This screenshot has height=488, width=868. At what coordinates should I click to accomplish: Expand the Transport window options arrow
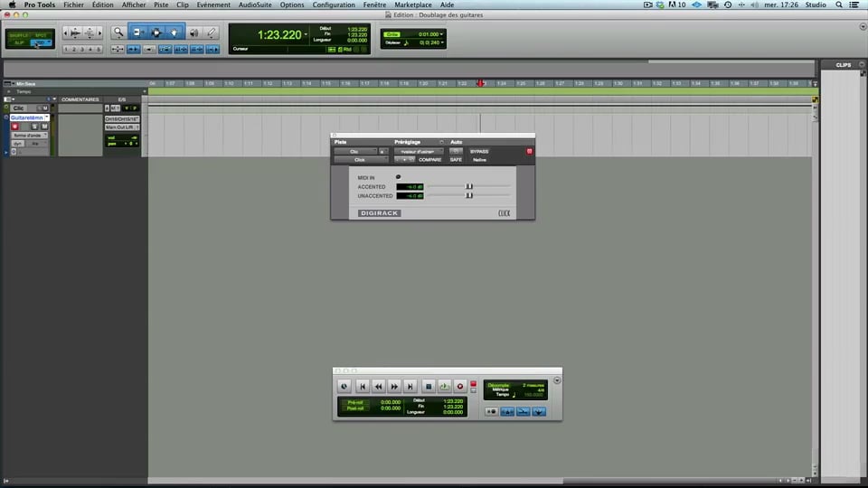[557, 380]
